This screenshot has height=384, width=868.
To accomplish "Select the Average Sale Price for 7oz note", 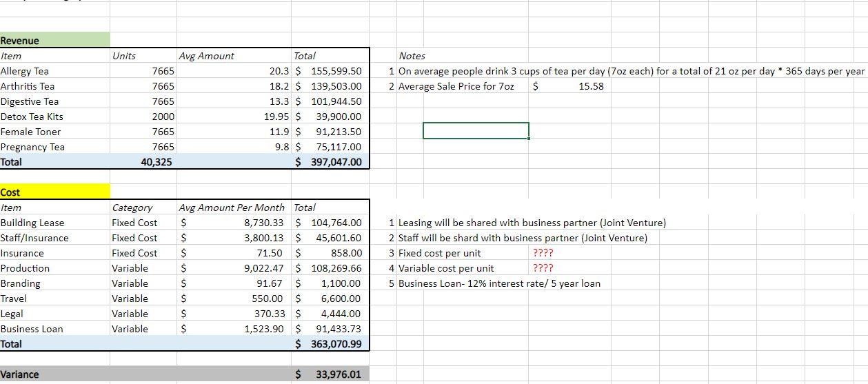I will [x=456, y=86].
